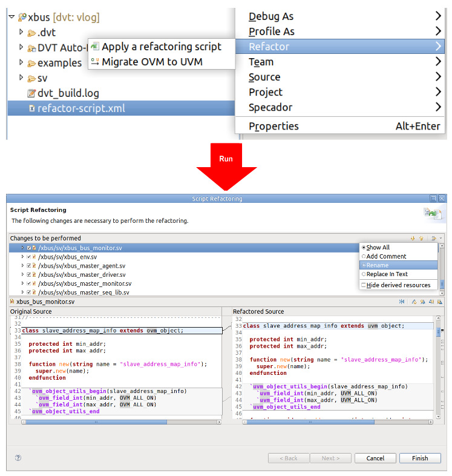Click the Select Previous Change up arrow icon

tap(421, 239)
